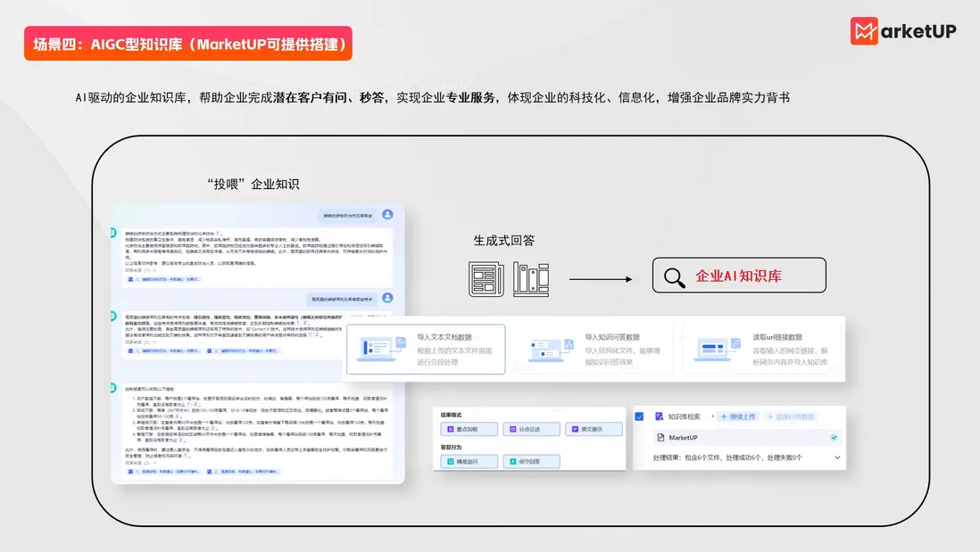Viewport: 980px width, 552px height.
Task: Choose the 重点加粗 result format
Action: coord(469,429)
